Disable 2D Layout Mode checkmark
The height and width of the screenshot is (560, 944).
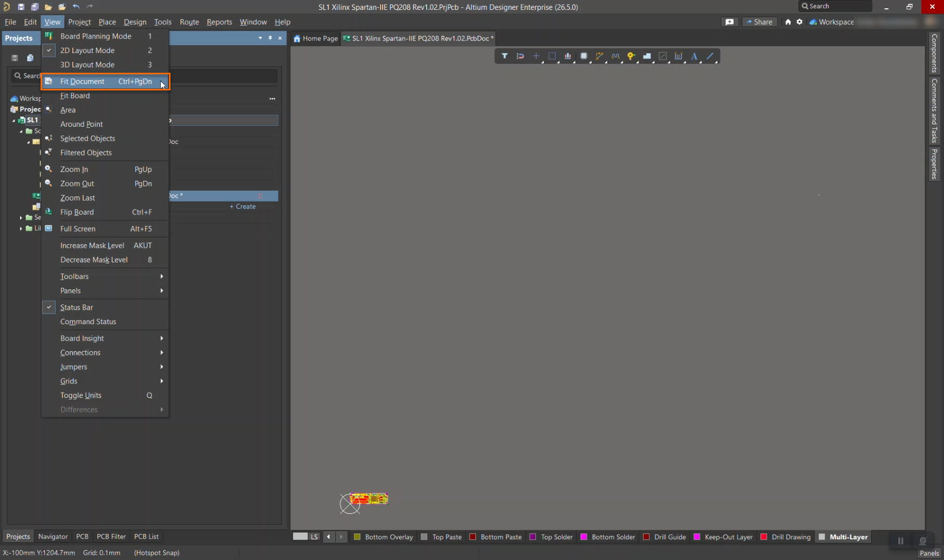click(x=87, y=50)
